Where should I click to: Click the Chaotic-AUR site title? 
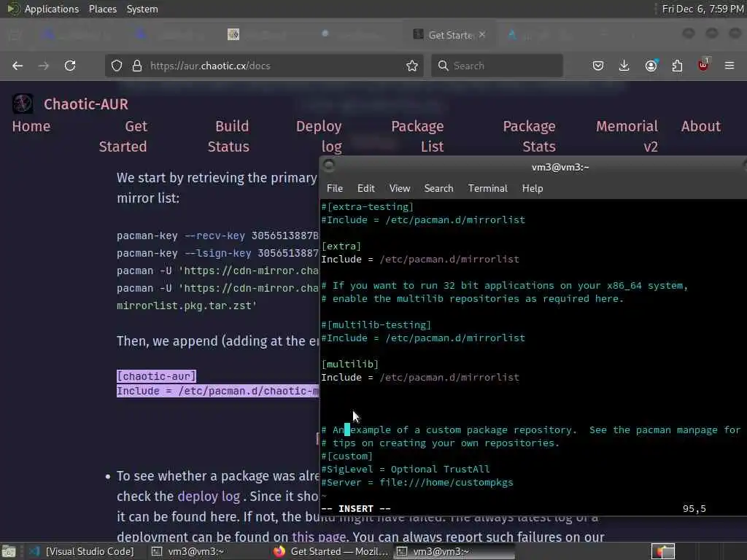coord(86,104)
